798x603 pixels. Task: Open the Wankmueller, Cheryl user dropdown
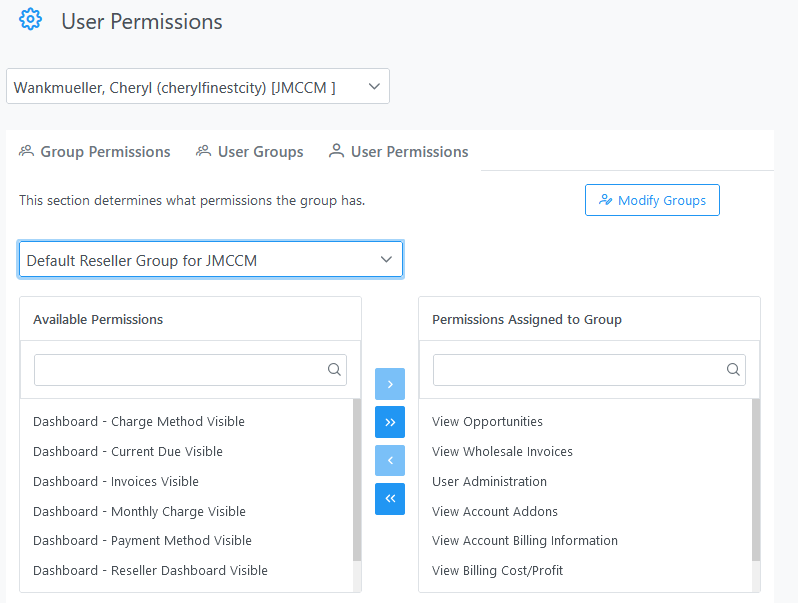tap(198, 87)
